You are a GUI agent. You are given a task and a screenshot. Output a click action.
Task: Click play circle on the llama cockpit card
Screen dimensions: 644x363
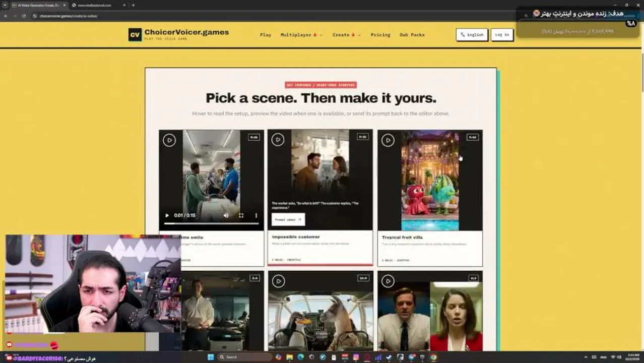pyautogui.click(x=278, y=281)
